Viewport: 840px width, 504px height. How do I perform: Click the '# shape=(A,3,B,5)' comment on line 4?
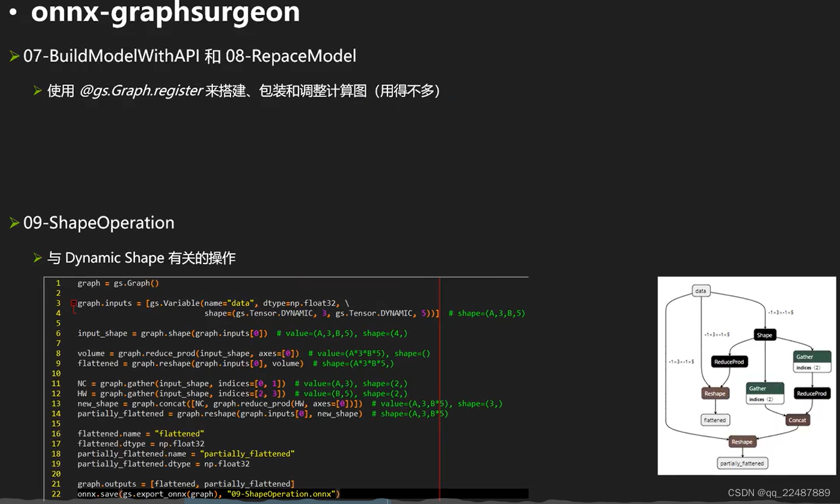click(487, 313)
